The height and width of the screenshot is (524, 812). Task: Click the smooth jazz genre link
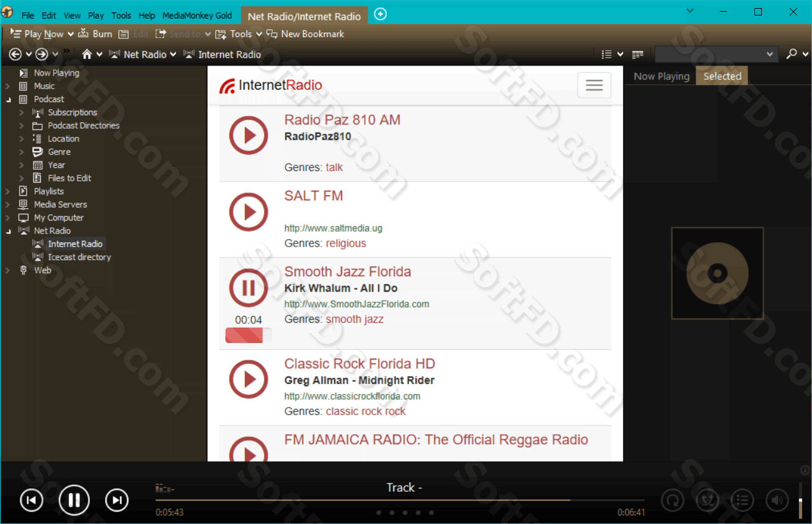point(355,319)
